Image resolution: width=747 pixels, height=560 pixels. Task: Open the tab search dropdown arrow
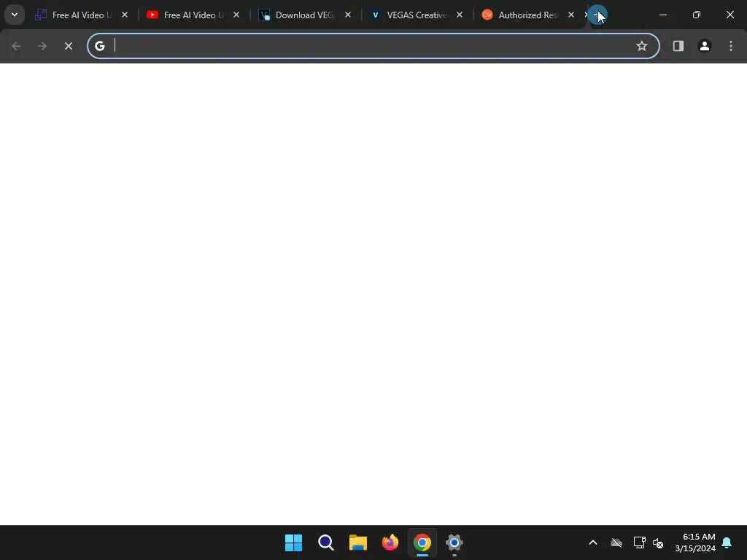(15, 15)
